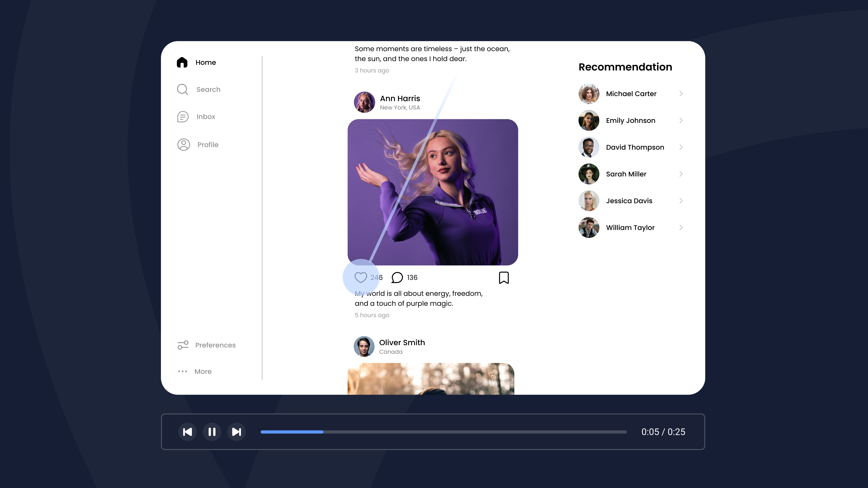The height and width of the screenshot is (488, 868).
Task: Select Inbox from the navigation menu
Action: click(206, 117)
